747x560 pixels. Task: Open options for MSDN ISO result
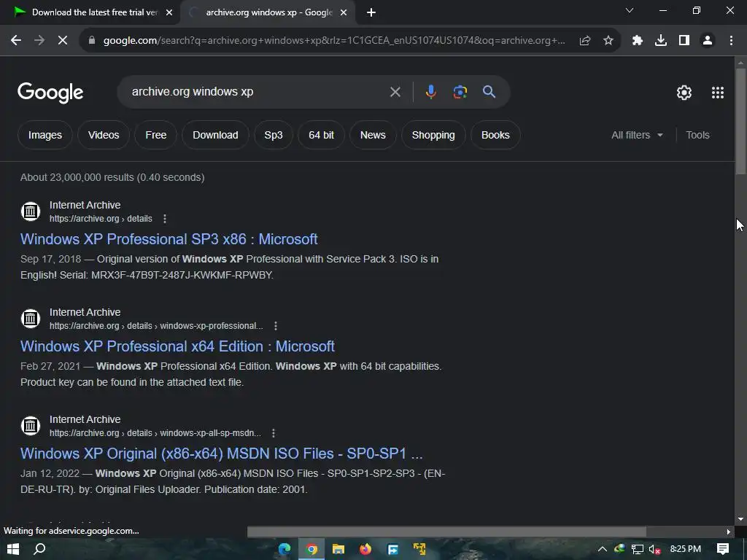(273, 433)
